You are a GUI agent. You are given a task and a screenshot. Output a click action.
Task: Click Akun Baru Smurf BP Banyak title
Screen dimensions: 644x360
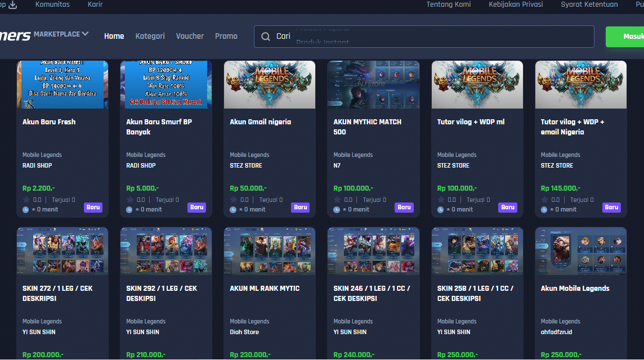click(159, 127)
